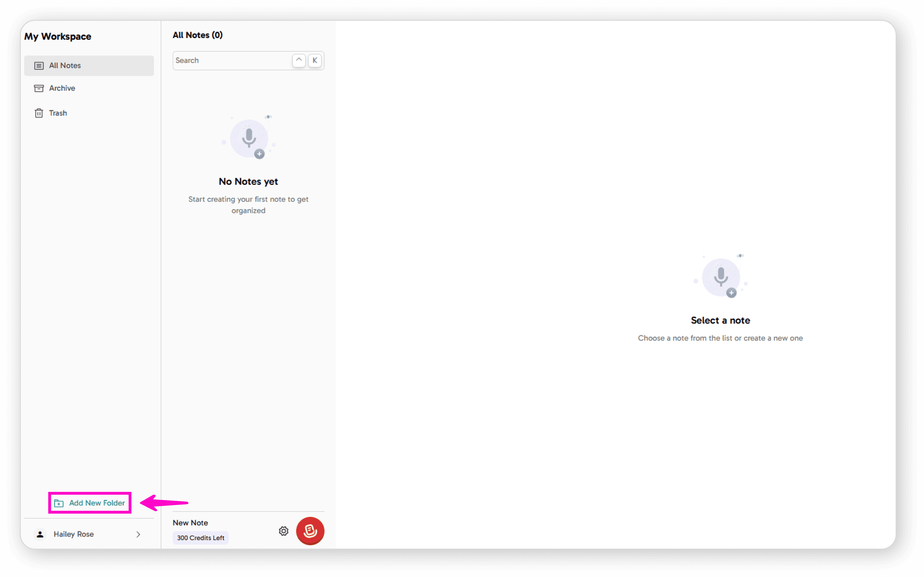Click the Trash bin icon
Screen dimensions: 924x577
(39, 113)
